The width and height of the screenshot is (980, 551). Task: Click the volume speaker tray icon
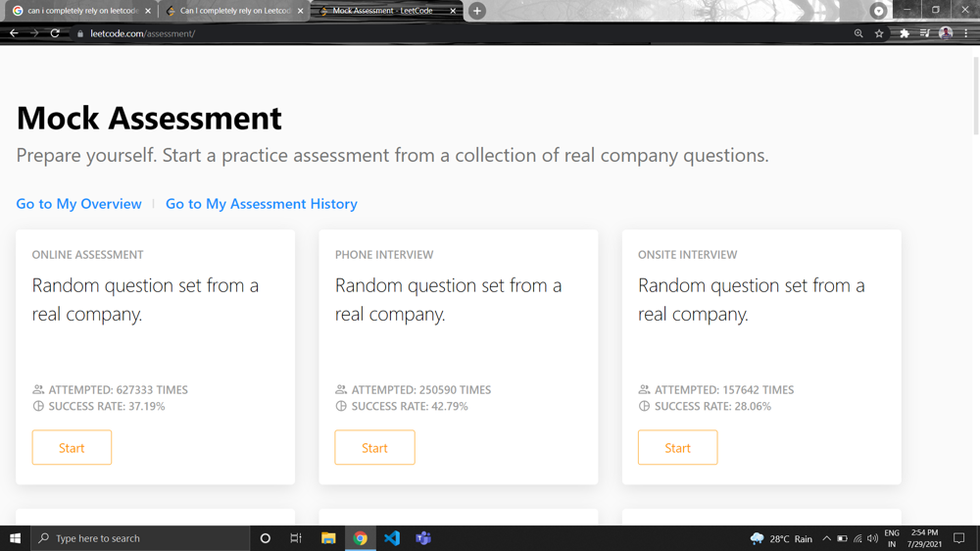click(x=872, y=538)
